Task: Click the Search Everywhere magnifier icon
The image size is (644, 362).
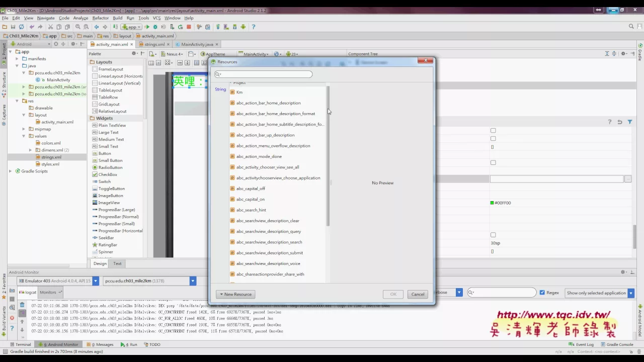Action: pyautogui.click(x=631, y=27)
